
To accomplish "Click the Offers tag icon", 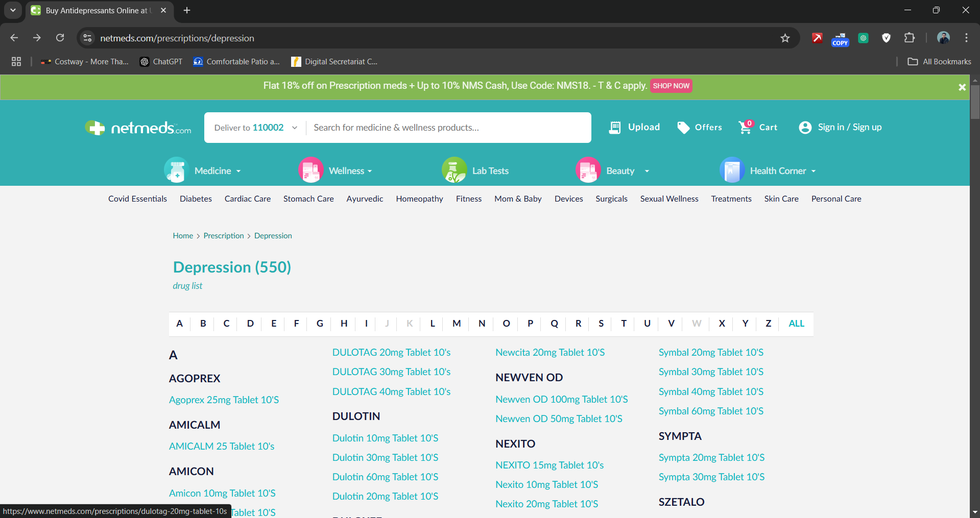I will click(x=683, y=128).
